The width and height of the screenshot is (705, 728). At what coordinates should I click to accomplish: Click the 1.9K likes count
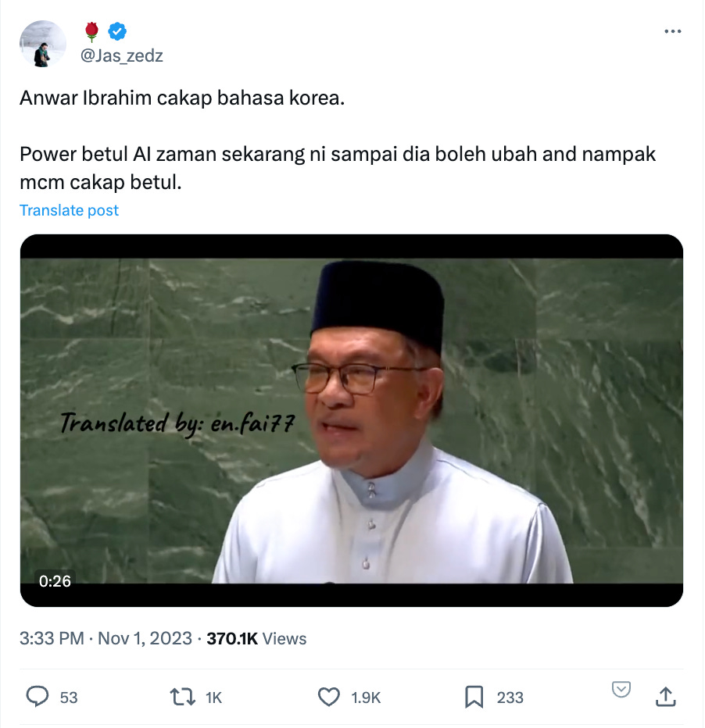[x=366, y=698]
